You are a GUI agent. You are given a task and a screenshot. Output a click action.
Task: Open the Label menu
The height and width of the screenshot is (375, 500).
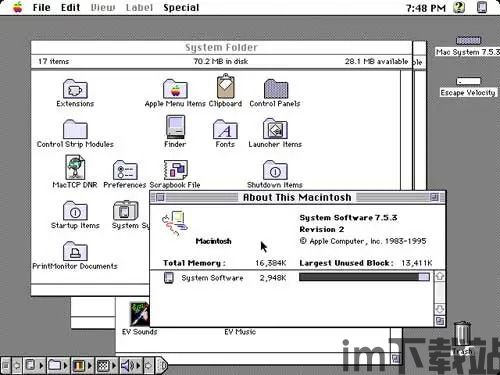click(x=139, y=7)
